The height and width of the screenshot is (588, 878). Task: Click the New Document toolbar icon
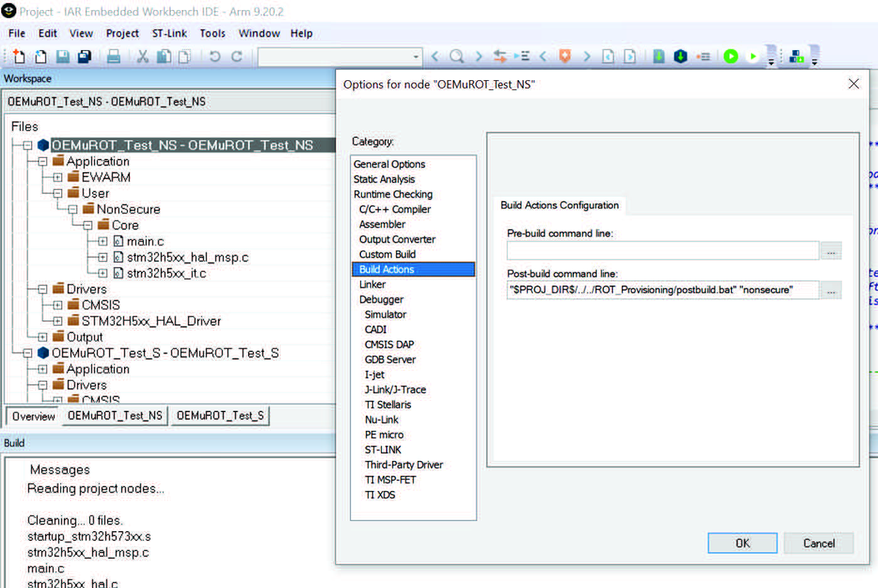point(19,56)
